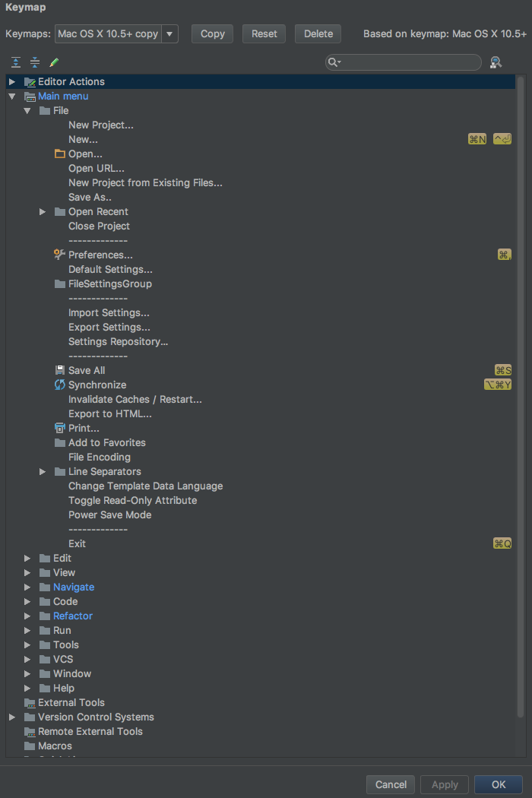532x798 pixels.
Task: Collapse the Main menu tree node
Action: click(11, 96)
